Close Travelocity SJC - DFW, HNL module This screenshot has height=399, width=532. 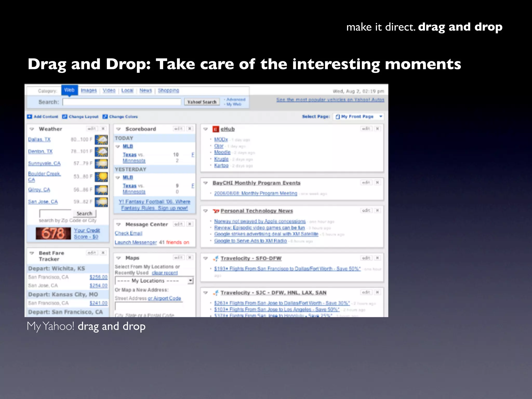coord(377,292)
